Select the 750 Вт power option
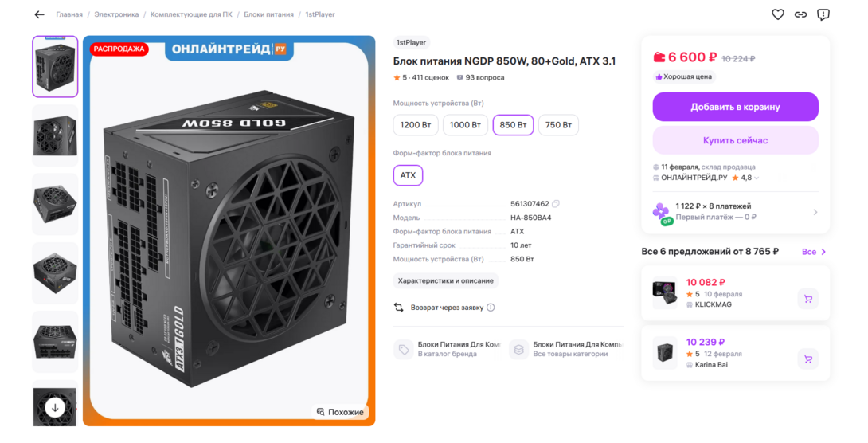 (x=558, y=125)
